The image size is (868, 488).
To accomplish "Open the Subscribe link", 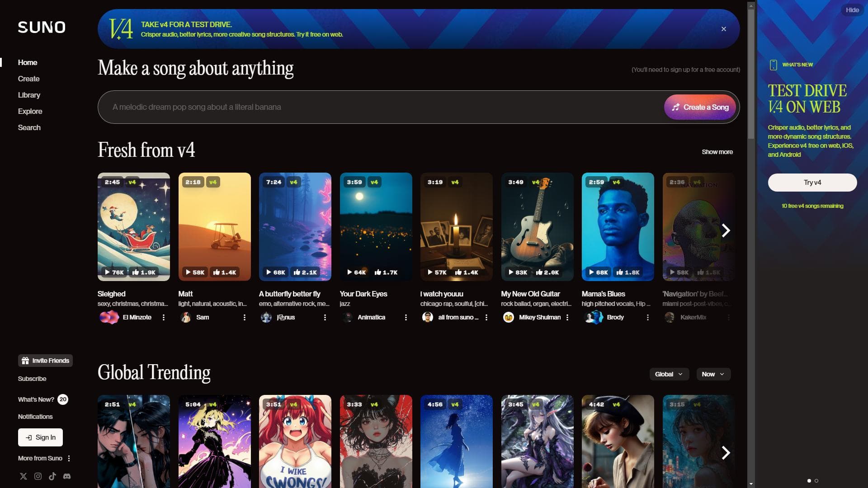I will (32, 379).
